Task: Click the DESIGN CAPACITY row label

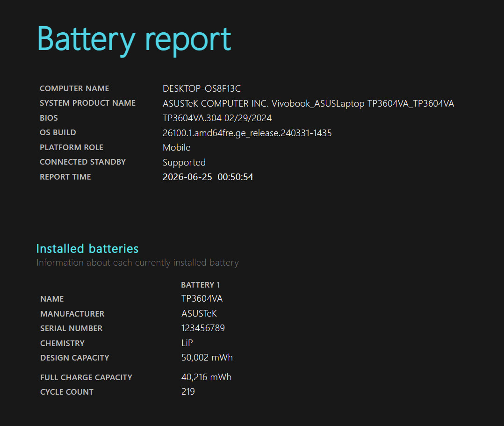Action: pyautogui.click(x=75, y=358)
